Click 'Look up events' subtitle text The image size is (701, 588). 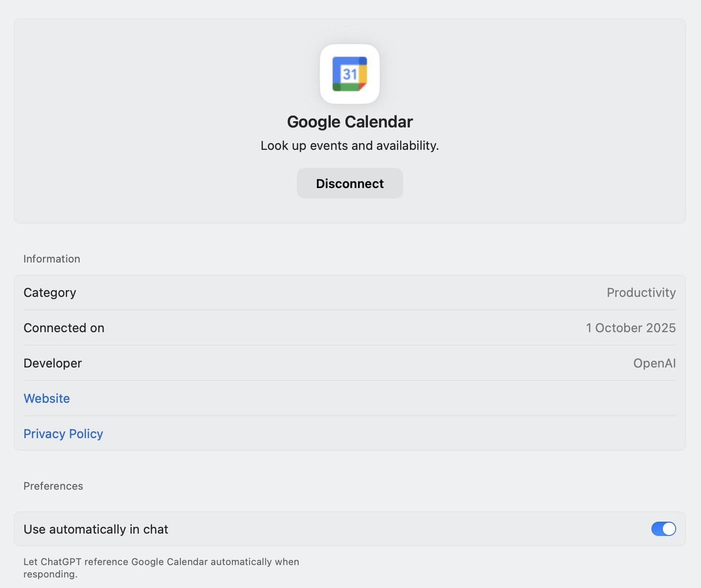pos(304,146)
